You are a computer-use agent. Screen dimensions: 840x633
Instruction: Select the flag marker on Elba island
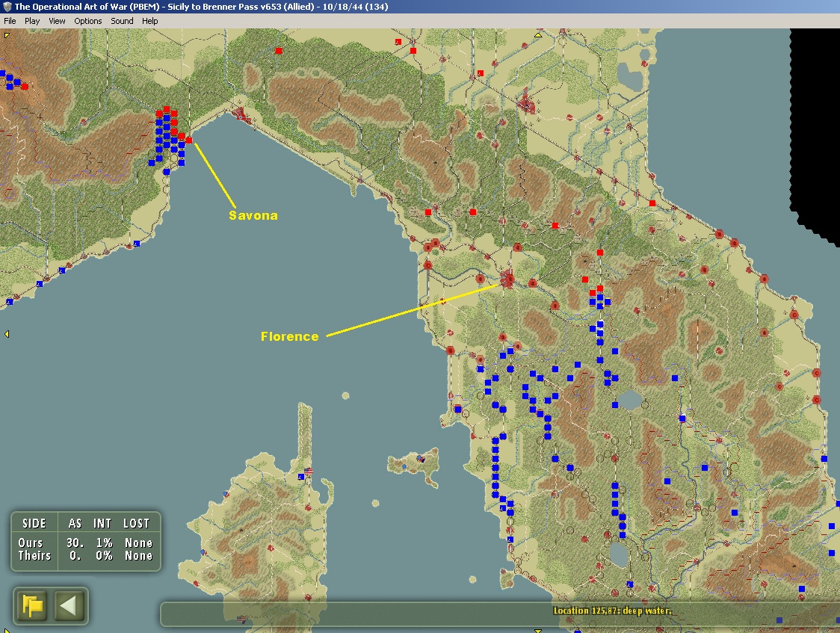421,458
